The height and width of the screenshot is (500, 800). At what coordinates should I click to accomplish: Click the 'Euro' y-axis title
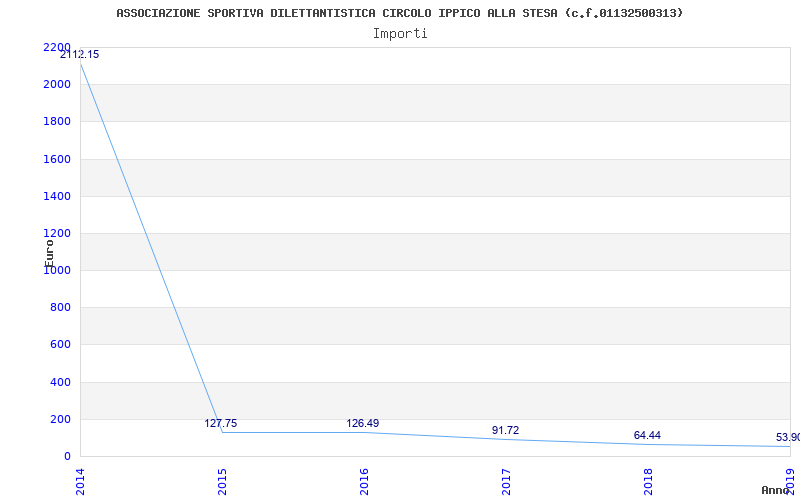(x=49, y=253)
